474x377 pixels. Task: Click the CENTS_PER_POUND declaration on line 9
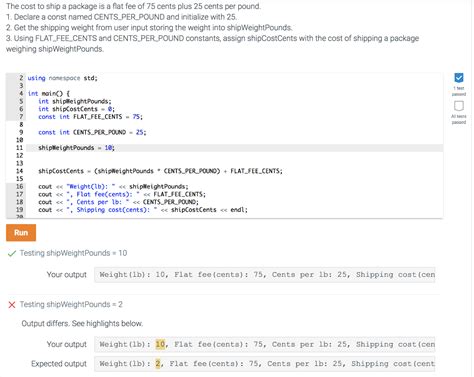(92, 132)
